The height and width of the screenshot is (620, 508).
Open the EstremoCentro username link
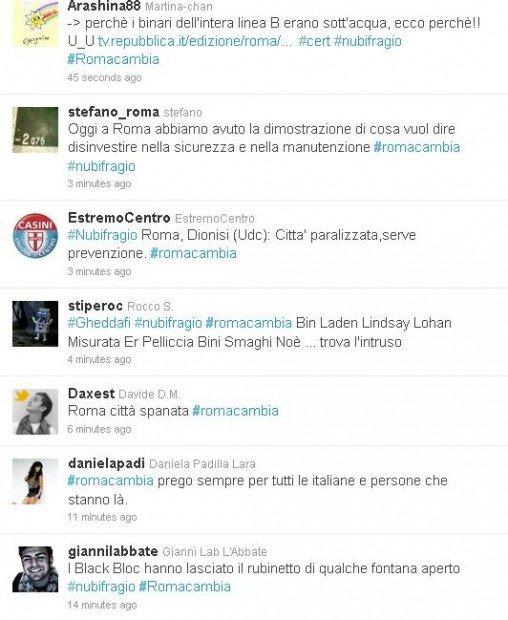coord(119,217)
